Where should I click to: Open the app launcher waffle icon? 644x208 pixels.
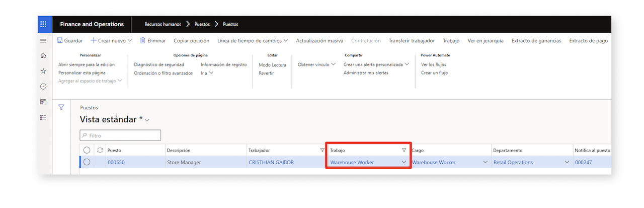pyautogui.click(x=43, y=24)
